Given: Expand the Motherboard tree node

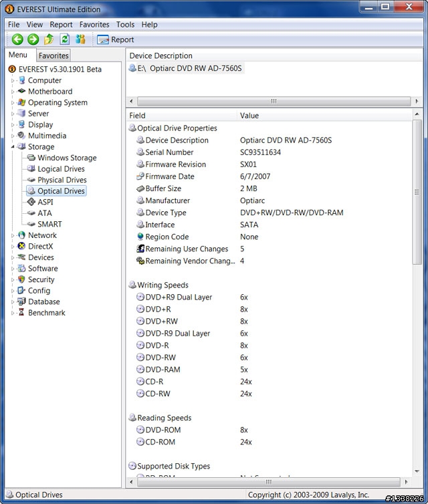Looking at the screenshot, I should 13,92.
